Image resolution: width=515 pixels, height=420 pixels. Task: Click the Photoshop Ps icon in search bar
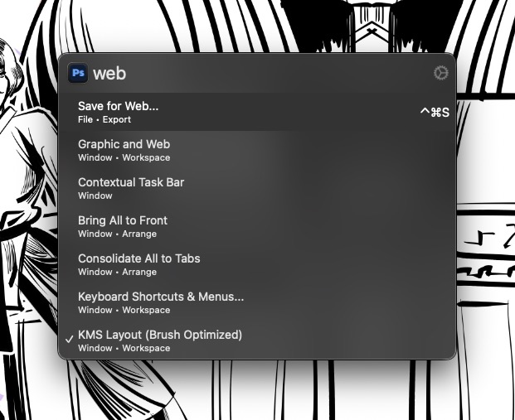(x=78, y=73)
